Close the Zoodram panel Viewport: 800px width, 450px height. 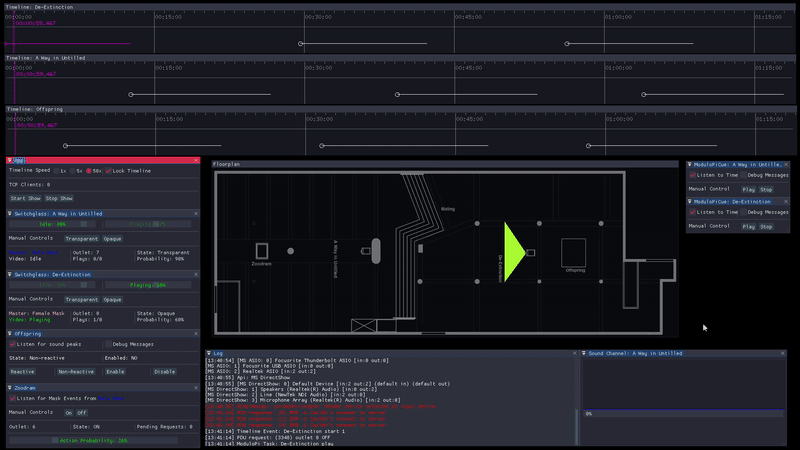click(x=196, y=387)
